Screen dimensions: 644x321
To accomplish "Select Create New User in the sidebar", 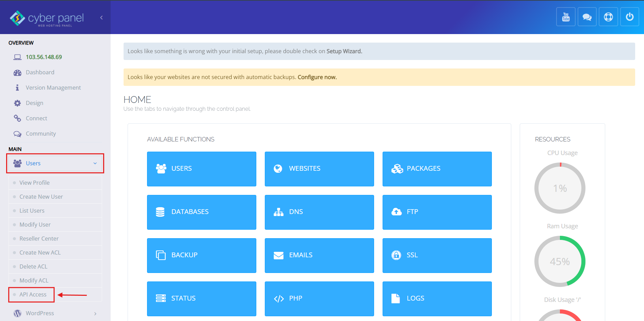I will tap(41, 196).
